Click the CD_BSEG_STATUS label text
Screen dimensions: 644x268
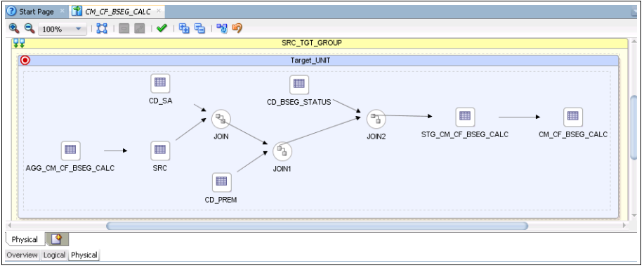(x=299, y=102)
